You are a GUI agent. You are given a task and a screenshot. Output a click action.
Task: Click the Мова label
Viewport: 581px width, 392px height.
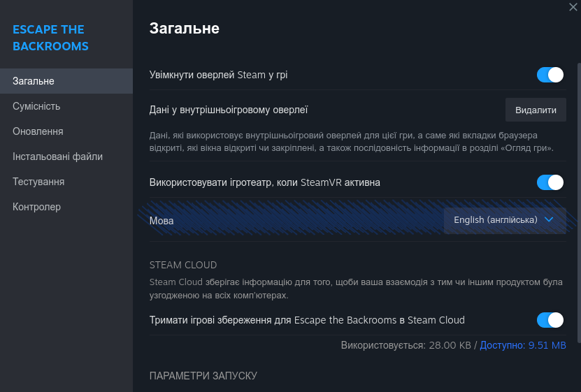pos(162,221)
